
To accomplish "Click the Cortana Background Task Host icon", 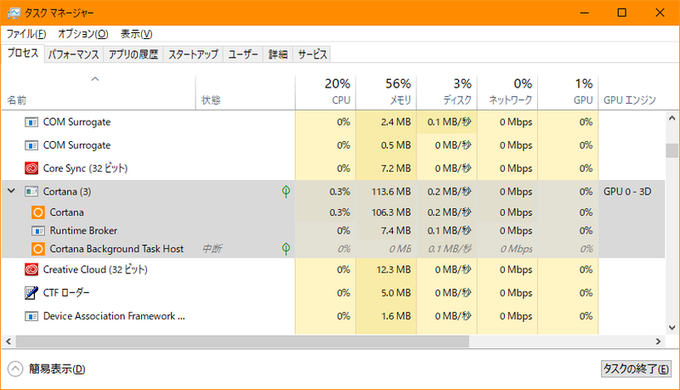I will [x=38, y=249].
